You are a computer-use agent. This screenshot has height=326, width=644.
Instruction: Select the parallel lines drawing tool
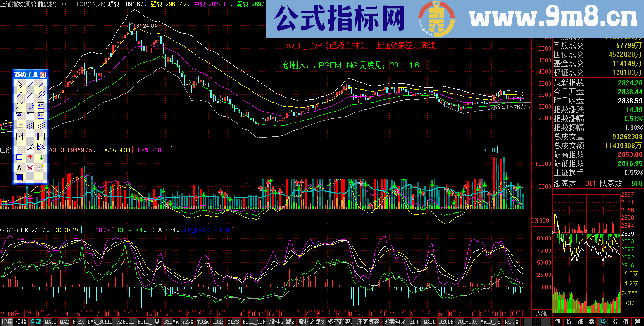(41, 94)
